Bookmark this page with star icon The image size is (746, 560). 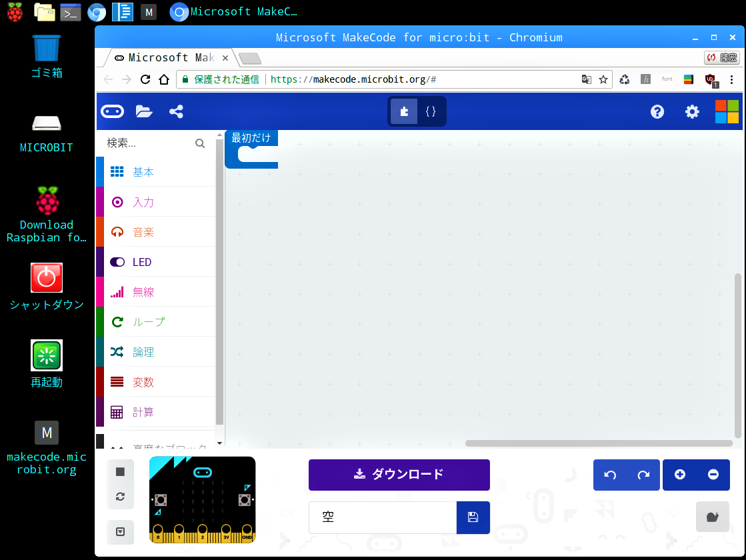tap(603, 79)
